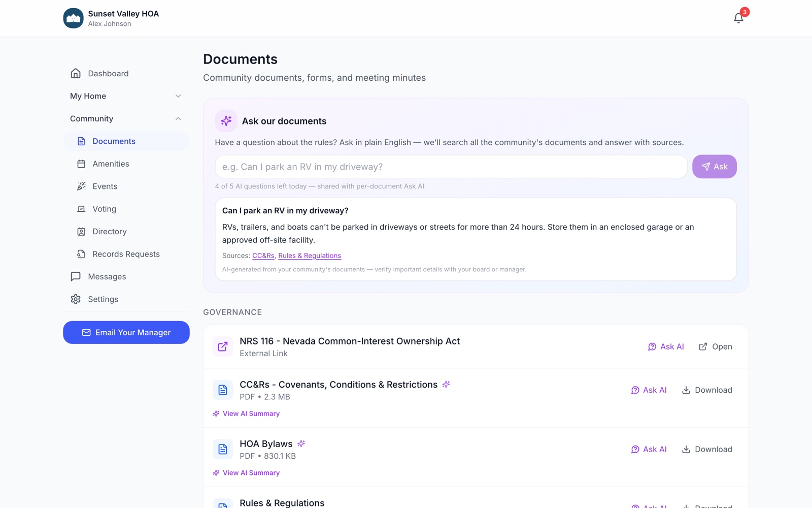Open Settings
The height and width of the screenshot is (508, 812).
point(126,299)
